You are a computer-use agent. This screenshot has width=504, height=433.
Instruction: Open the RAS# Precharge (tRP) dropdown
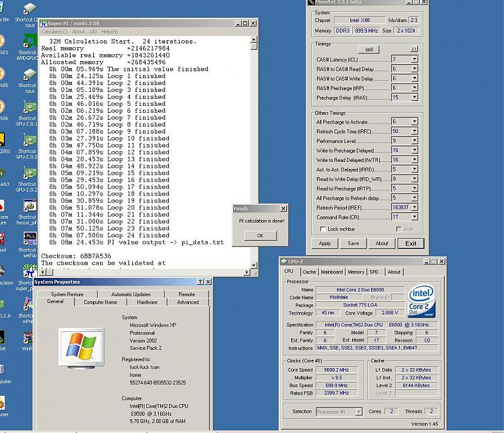(x=415, y=88)
